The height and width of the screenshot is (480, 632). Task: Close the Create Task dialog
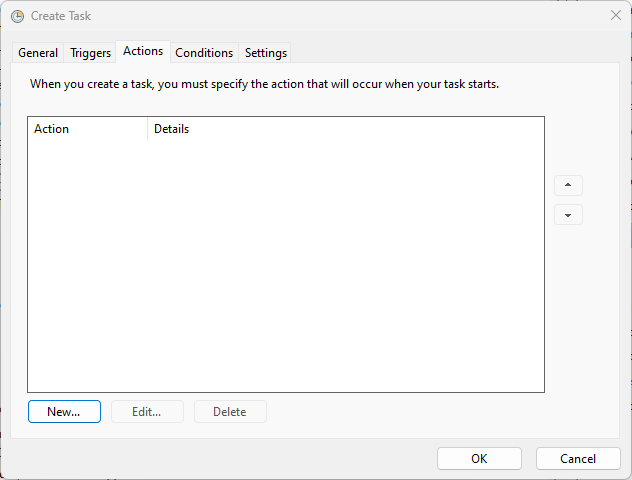[x=615, y=15]
